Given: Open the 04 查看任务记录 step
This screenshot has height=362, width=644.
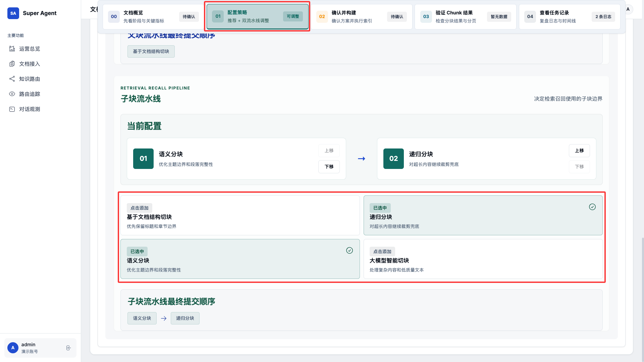Looking at the screenshot, I should (569, 17).
